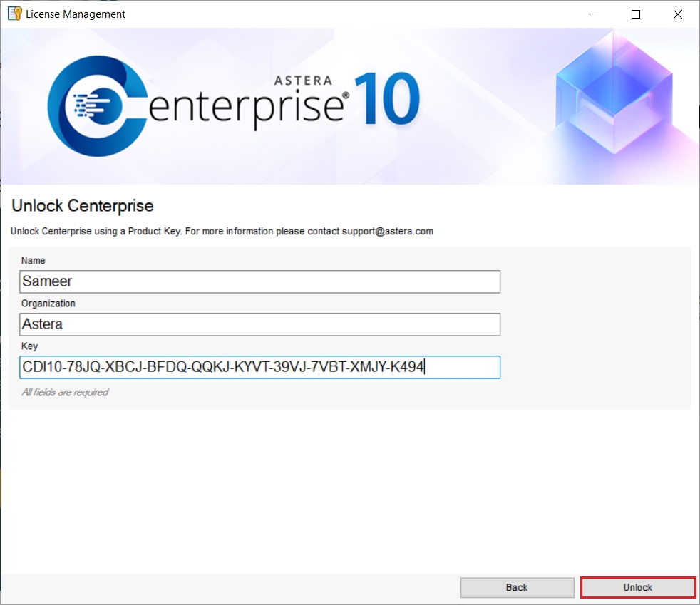Viewport: 700px width, 605px height.
Task: Maximize the License Management window
Action: [636, 14]
